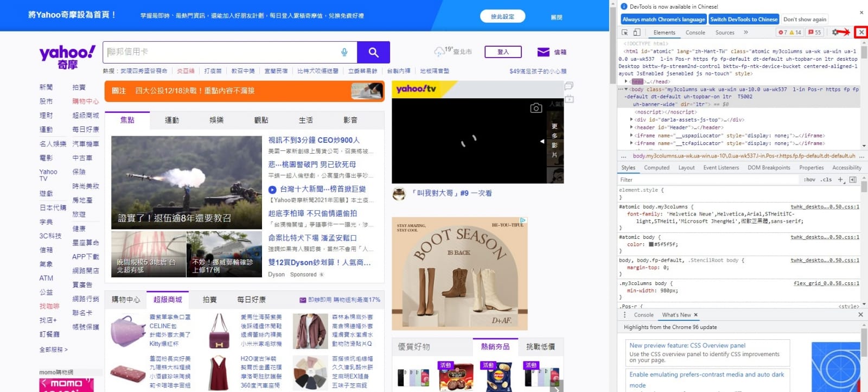Expand the __uspapiLocator iframe node
Viewport: 868px width, 392px height.
click(x=631, y=136)
